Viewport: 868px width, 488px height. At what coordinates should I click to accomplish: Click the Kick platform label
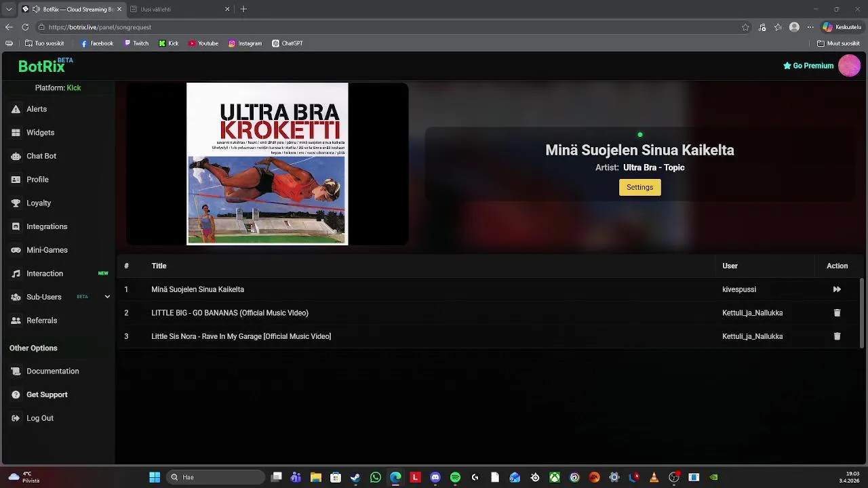(74, 88)
